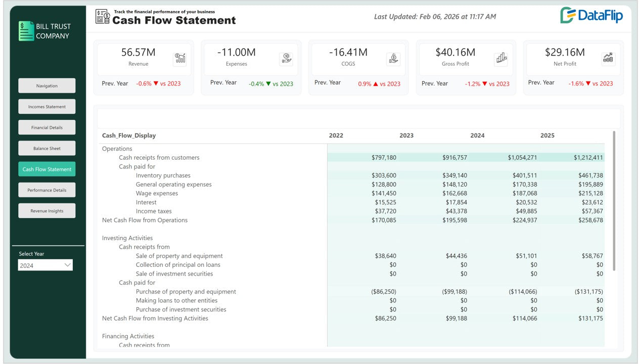Screen dimensions: 641x364
Task: Click the dropdown chevron next to 2024
Action: click(67, 265)
